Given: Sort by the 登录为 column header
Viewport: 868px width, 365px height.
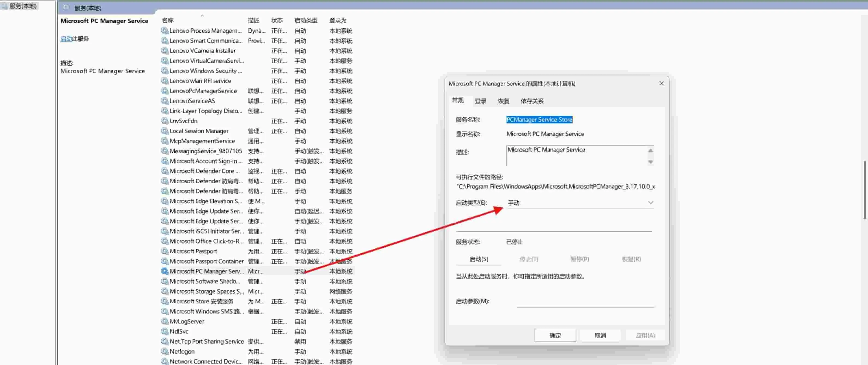Looking at the screenshot, I should point(338,20).
